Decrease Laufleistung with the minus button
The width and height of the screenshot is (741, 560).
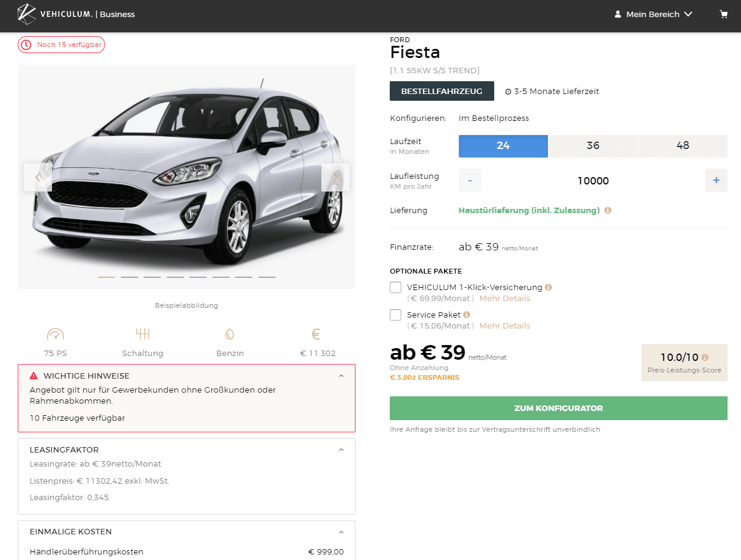(470, 180)
